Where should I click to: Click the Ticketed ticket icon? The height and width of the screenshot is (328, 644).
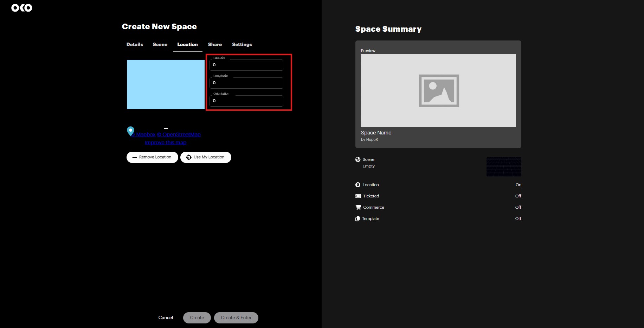pyautogui.click(x=358, y=196)
